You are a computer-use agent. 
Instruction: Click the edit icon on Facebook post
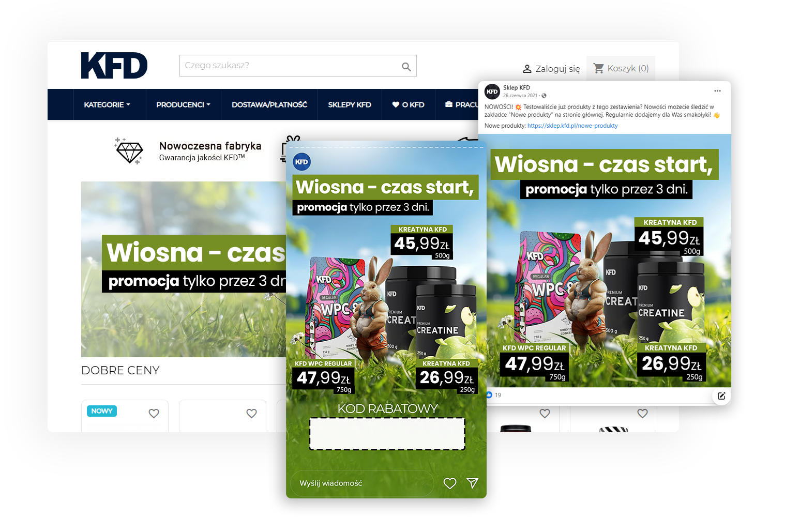pyautogui.click(x=721, y=396)
